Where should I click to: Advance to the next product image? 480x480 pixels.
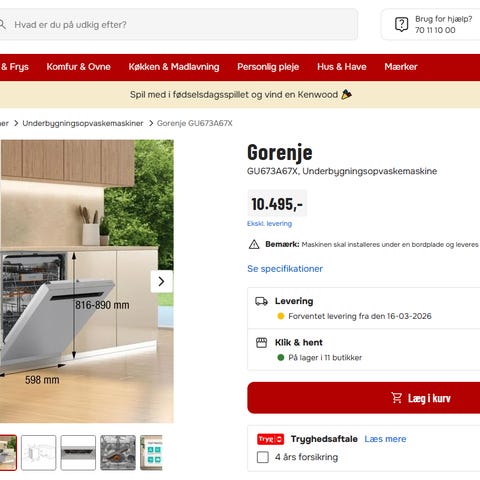(x=162, y=282)
